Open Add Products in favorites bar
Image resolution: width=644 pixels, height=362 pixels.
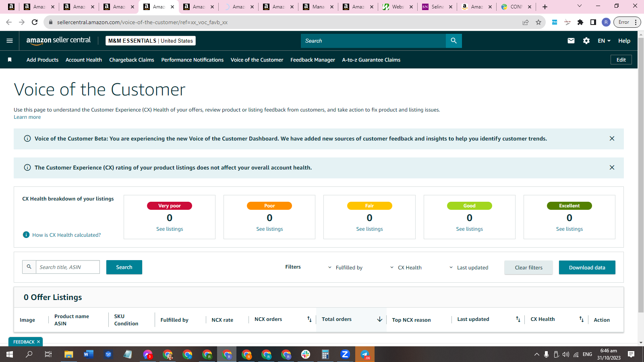tap(42, 60)
